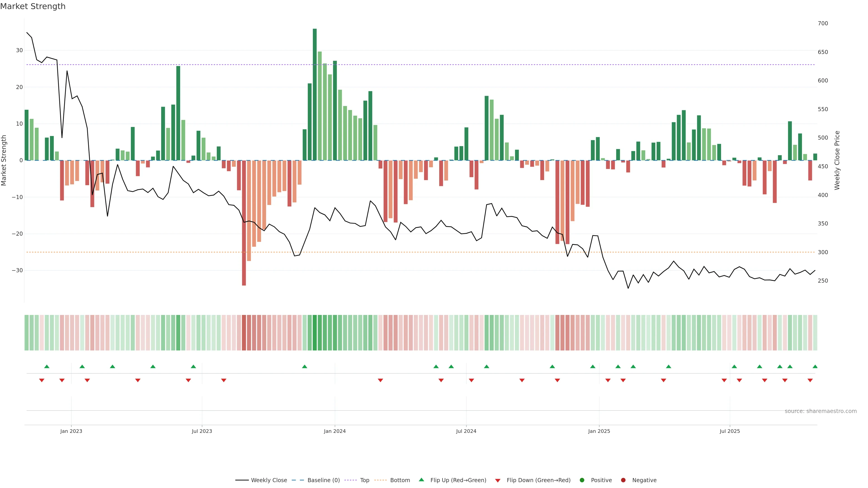Click the deepest red market strength bar
Viewport: 868px width, 488px height.
point(244,222)
